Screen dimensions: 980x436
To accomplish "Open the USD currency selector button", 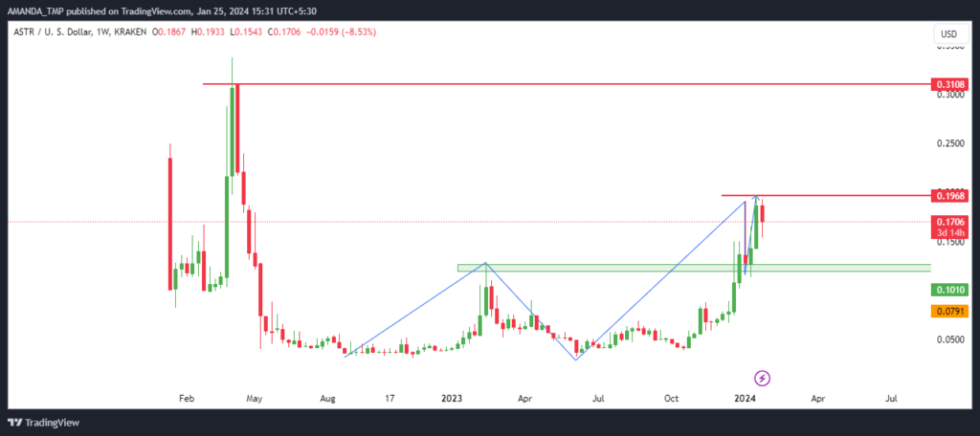I will point(952,33).
